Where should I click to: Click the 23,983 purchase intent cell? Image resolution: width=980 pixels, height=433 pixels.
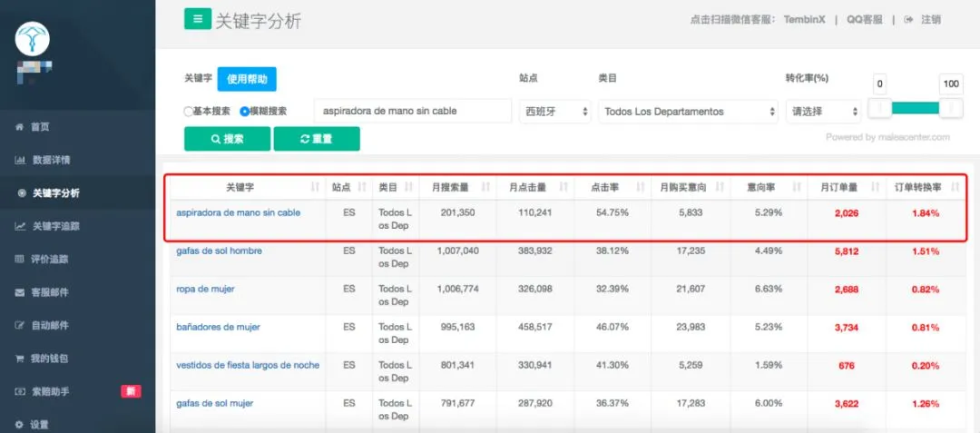tap(690, 327)
